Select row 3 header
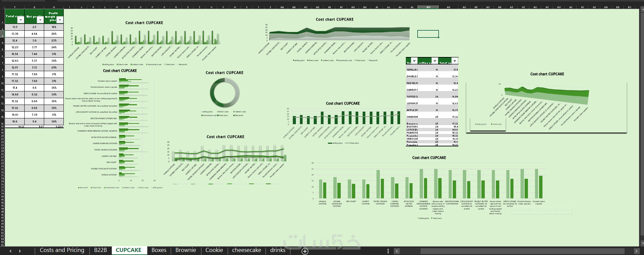The image size is (644, 255). (2, 34)
